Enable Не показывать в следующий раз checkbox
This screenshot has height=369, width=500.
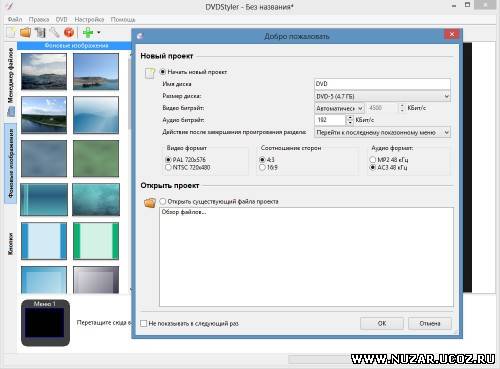(x=143, y=323)
